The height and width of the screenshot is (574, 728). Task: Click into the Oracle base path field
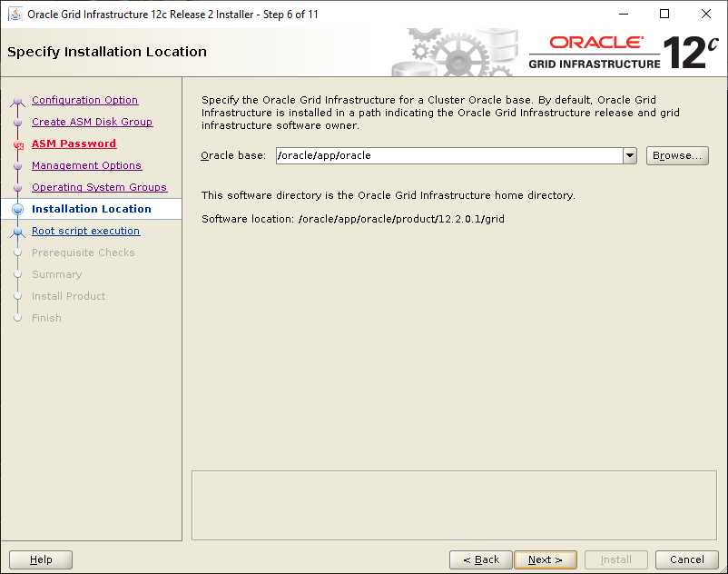point(449,155)
